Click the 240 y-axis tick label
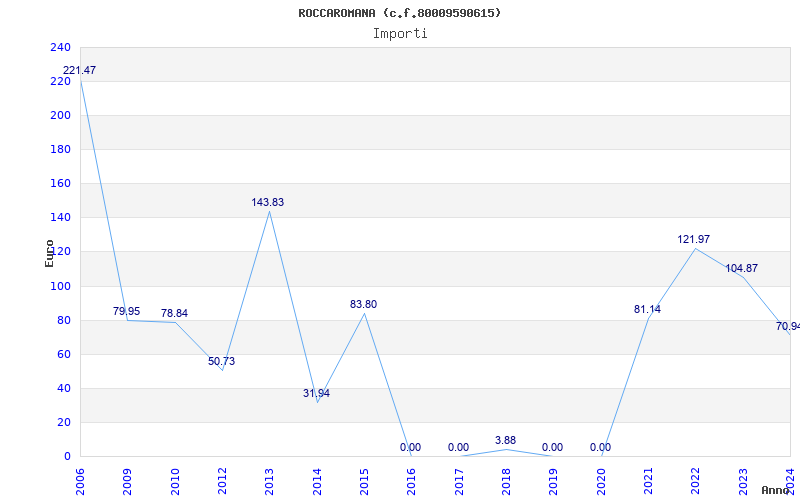Screen dimensions: 800x500 60,47
